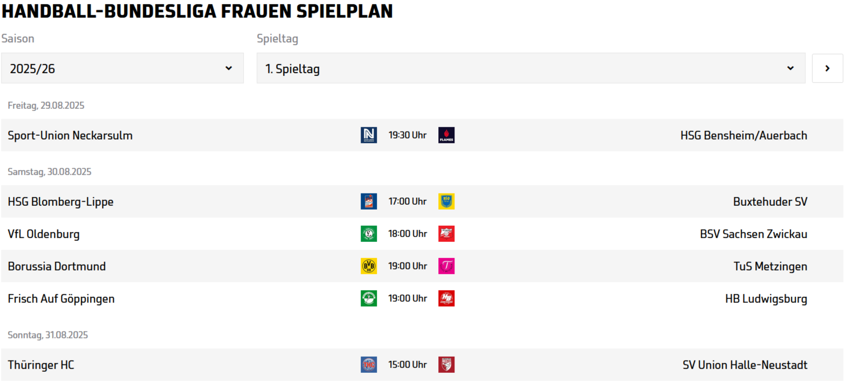This screenshot has height=382, width=868.
Task: Open the 1. Spieltag dropdown
Action: (x=531, y=68)
